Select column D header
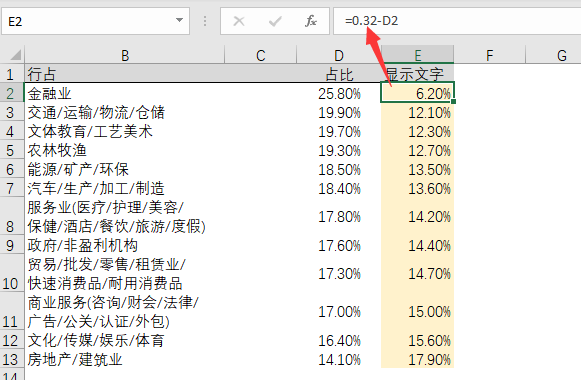Viewport: 581px width, 380px height. pos(339,55)
